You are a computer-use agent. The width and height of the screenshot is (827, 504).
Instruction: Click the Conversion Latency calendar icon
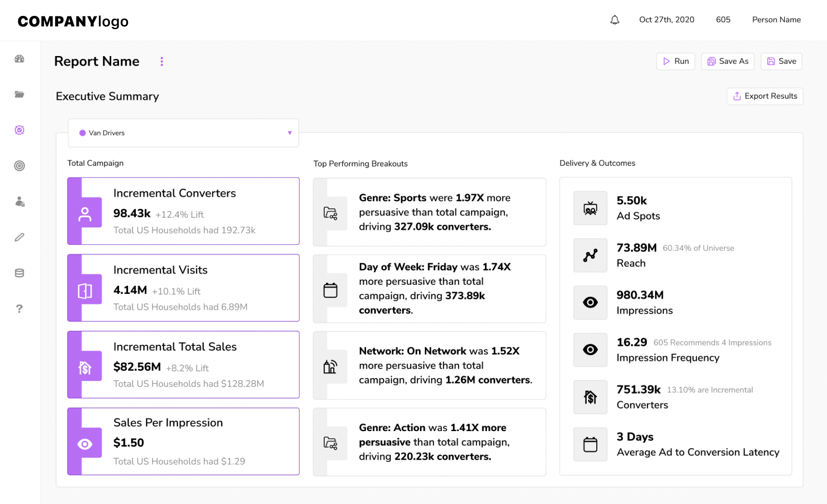(590, 444)
